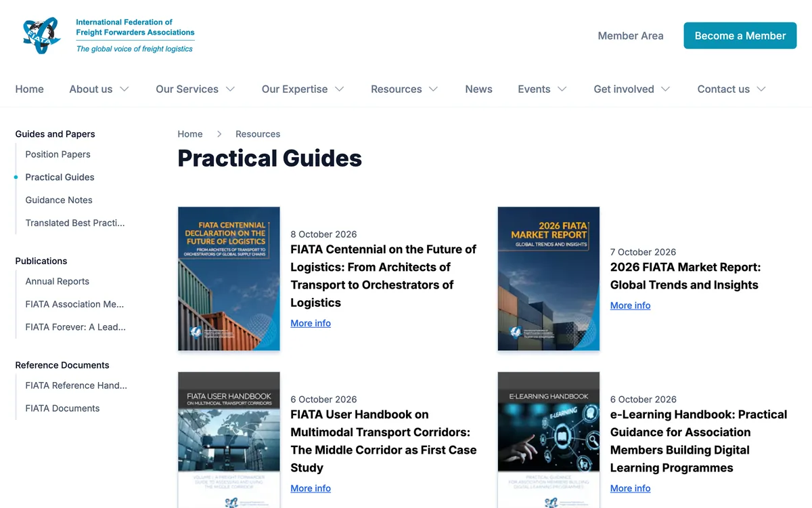Open Position Papers in sidebar

[x=58, y=154]
